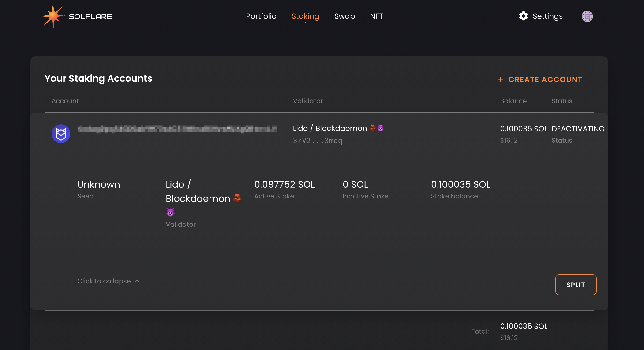Image resolution: width=644 pixels, height=350 pixels.
Task: Click CREATE ACCOUNT
Action: [x=545, y=80]
